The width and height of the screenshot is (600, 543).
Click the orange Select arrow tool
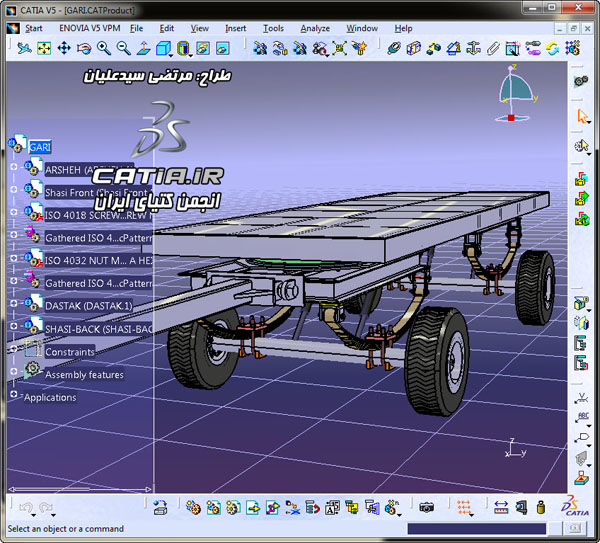click(x=582, y=116)
